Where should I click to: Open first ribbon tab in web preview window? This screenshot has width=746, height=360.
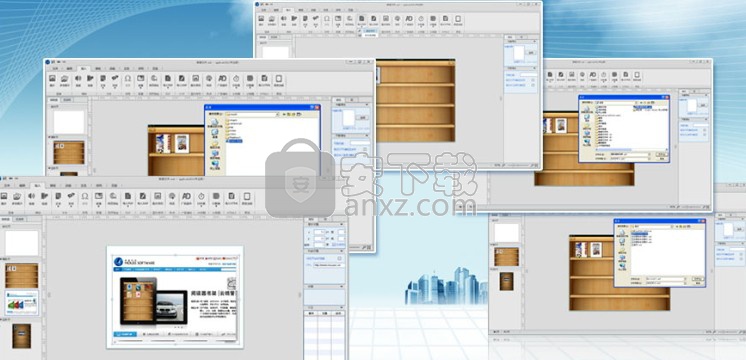pyautogui.click(x=8, y=185)
